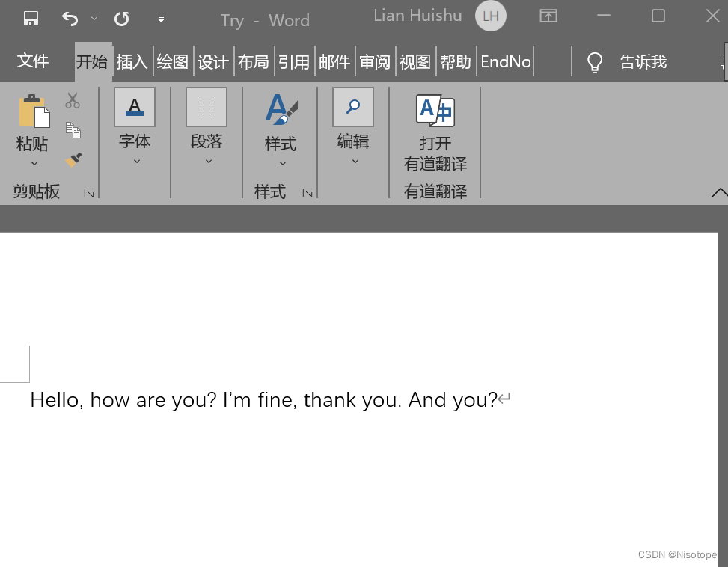Click the 打开有道翻译 translate icon
The image size is (728, 567).
(x=435, y=111)
